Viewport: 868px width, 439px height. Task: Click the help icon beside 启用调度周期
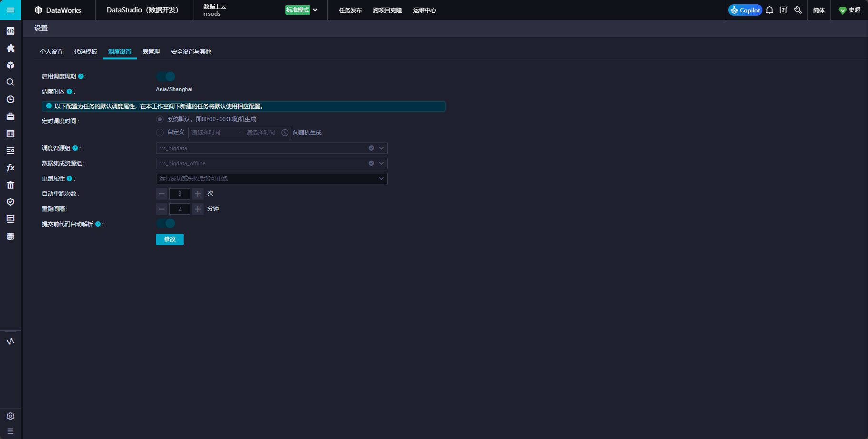pos(81,76)
